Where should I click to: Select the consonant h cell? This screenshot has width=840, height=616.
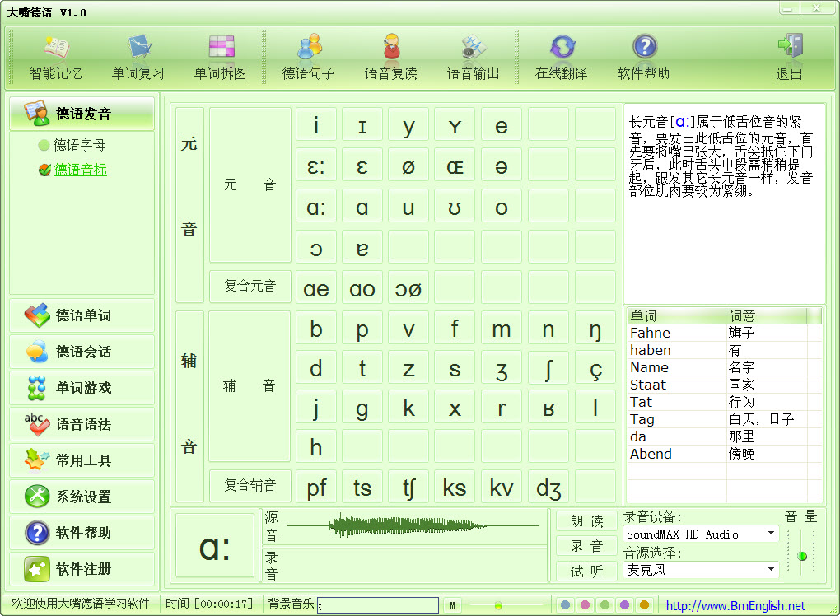[x=316, y=447]
